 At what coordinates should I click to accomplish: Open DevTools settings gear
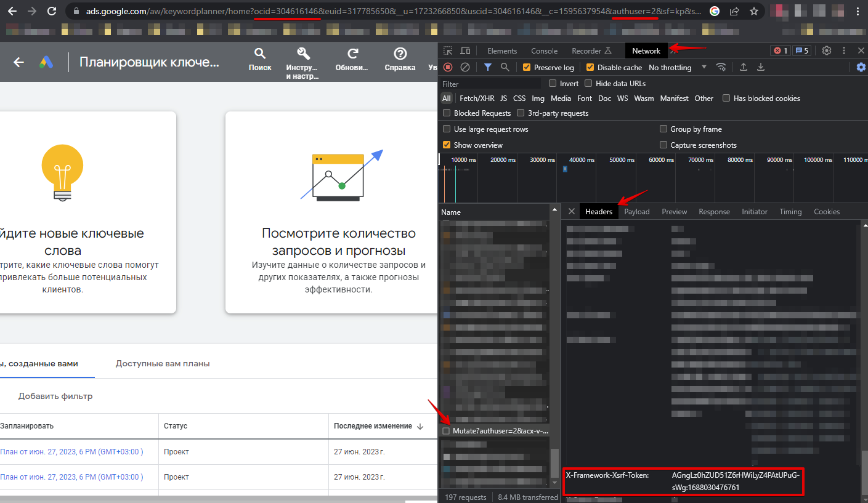click(827, 51)
